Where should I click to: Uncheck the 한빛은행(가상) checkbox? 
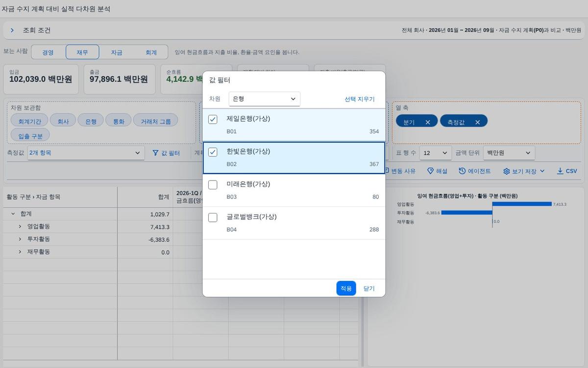[x=213, y=152]
